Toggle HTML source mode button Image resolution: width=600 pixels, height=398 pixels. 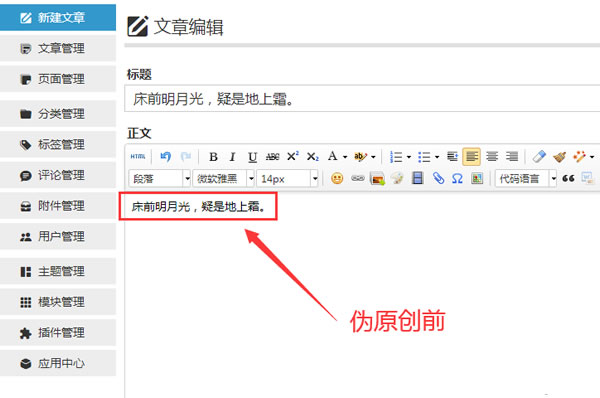pos(138,157)
